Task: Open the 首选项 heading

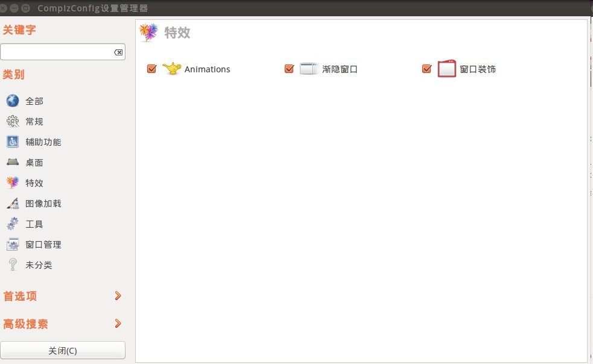Action: tap(20, 296)
